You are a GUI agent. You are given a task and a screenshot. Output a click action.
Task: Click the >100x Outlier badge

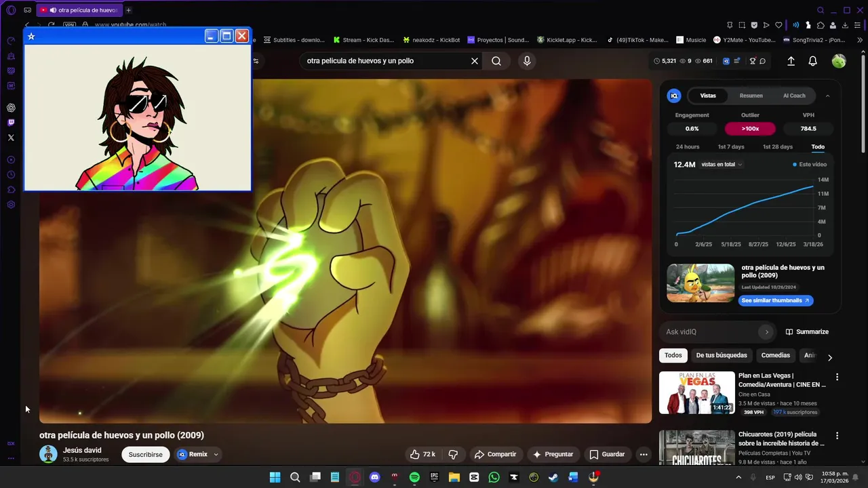750,129
